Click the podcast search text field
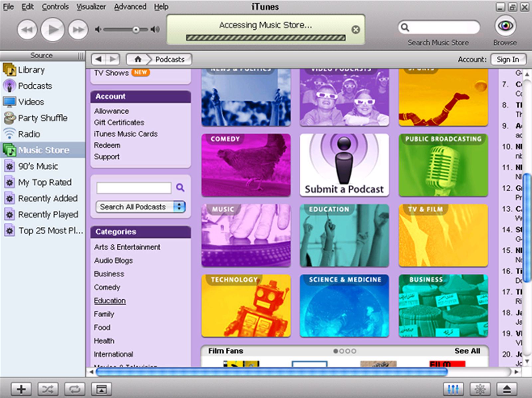532x398 pixels. pyautogui.click(x=134, y=188)
